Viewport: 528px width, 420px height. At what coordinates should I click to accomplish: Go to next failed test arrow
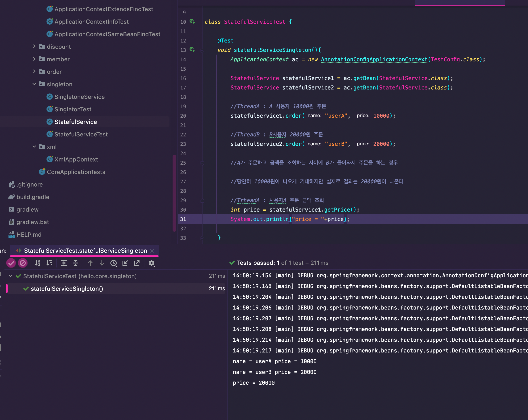click(102, 263)
